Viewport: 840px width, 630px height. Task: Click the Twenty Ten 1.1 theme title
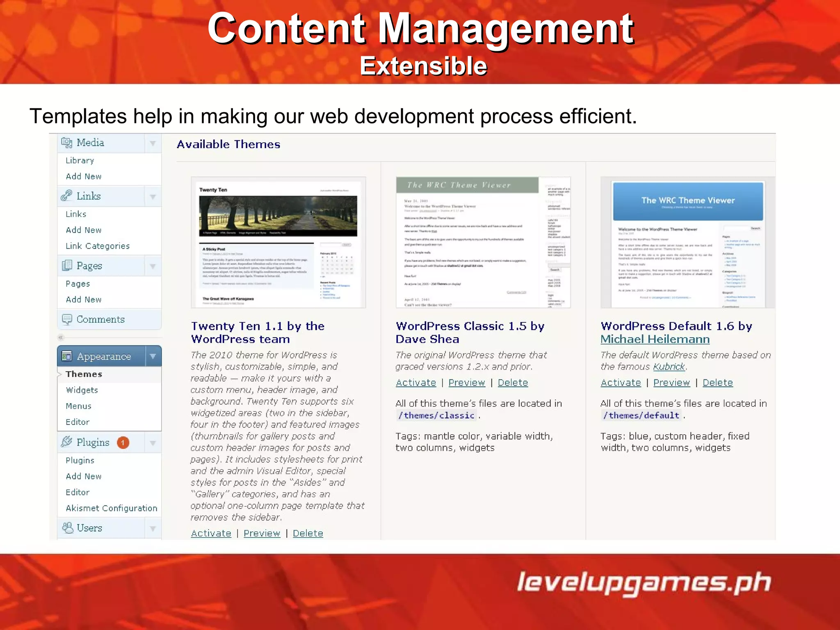coord(258,333)
